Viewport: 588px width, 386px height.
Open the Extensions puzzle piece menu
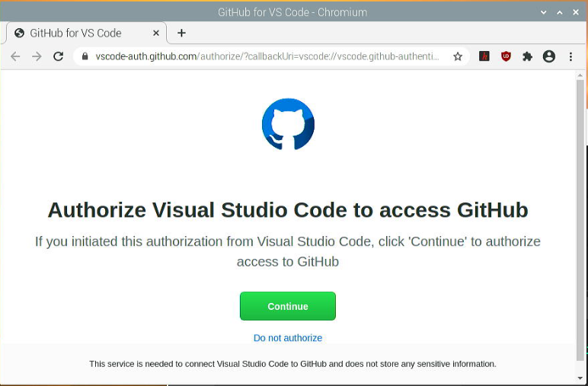[x=527, y=56]
